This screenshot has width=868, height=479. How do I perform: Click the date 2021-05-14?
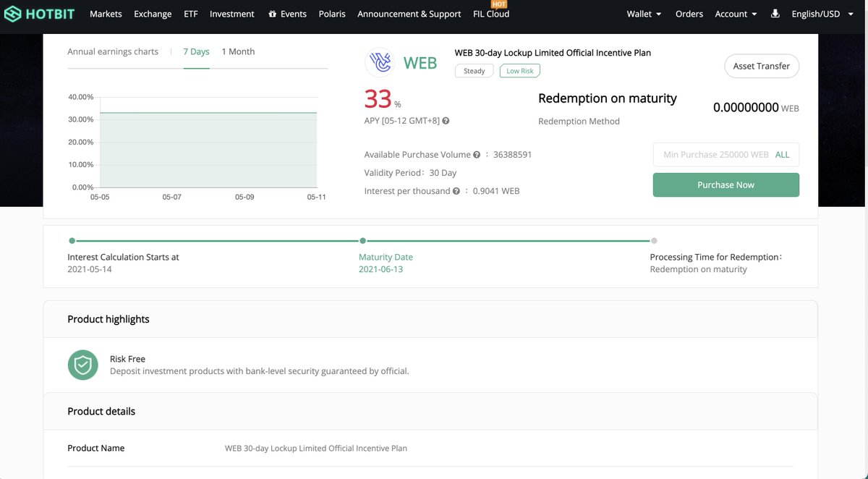[90, 269]
